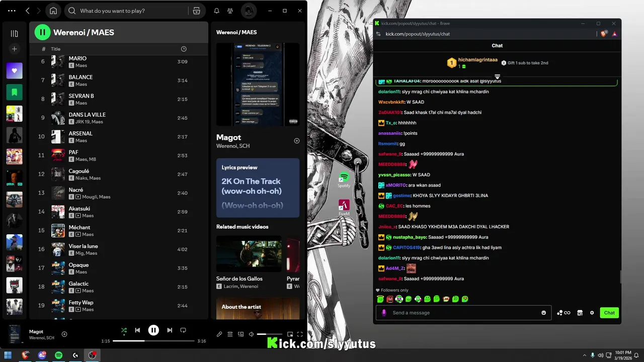Open Logitech G HUB taskbar icon
The image size is (644, 362).
click(x=75, y=355)
